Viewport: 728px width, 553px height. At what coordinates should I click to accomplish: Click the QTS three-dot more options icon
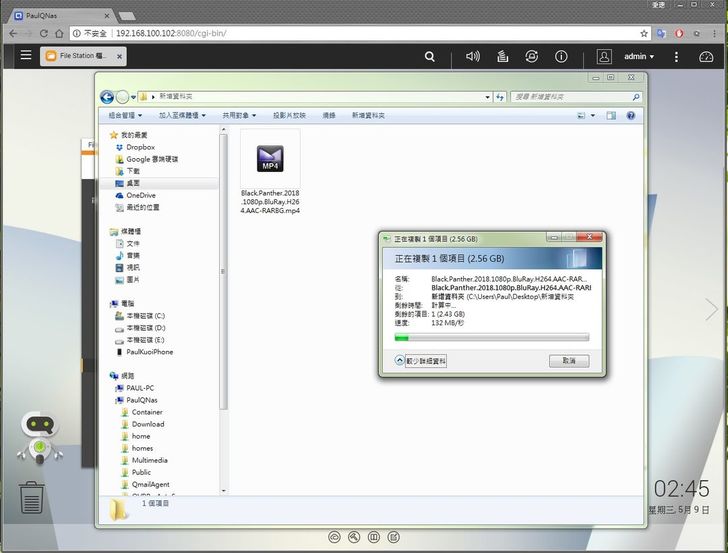coord(678,57)
